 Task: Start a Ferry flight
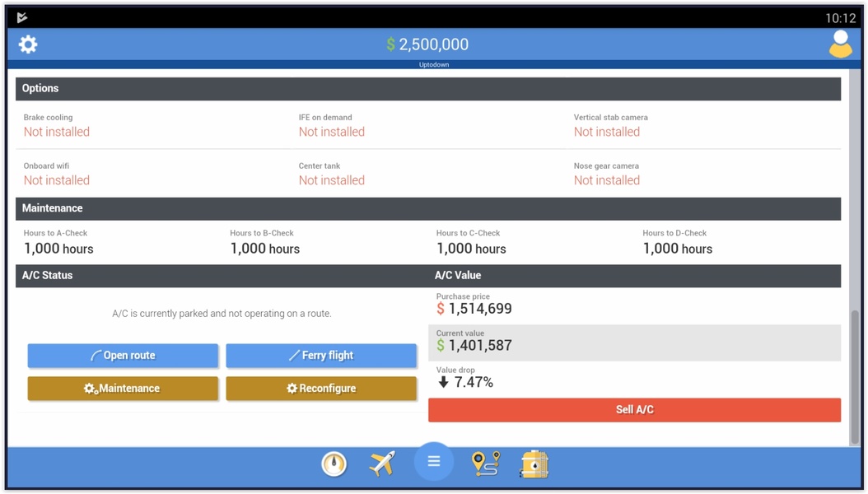(321, 355)
